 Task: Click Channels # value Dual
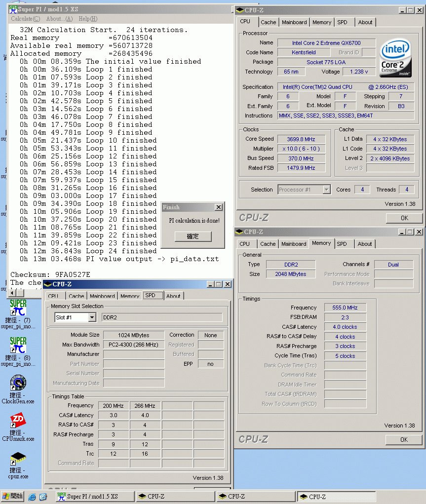(x=393, y=265)
